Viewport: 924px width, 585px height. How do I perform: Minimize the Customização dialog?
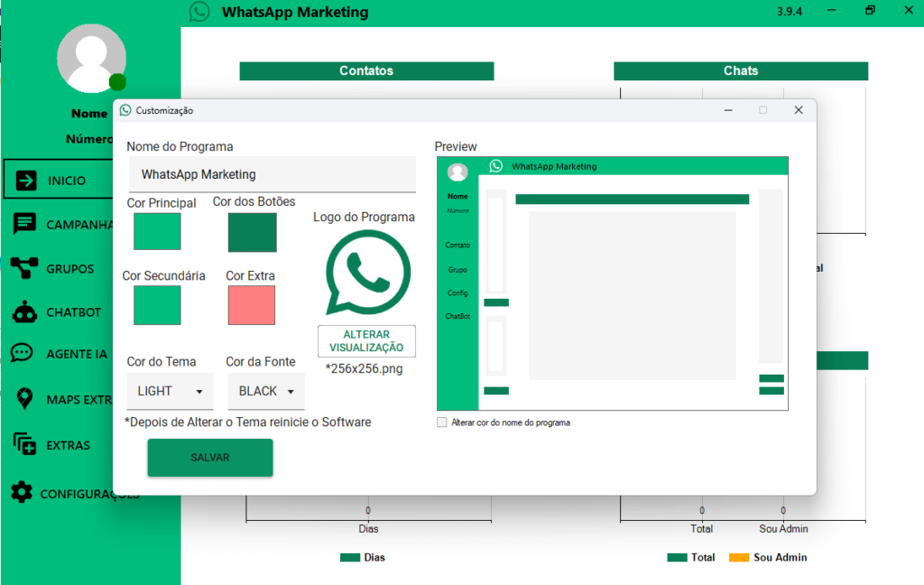coord(728,110)
